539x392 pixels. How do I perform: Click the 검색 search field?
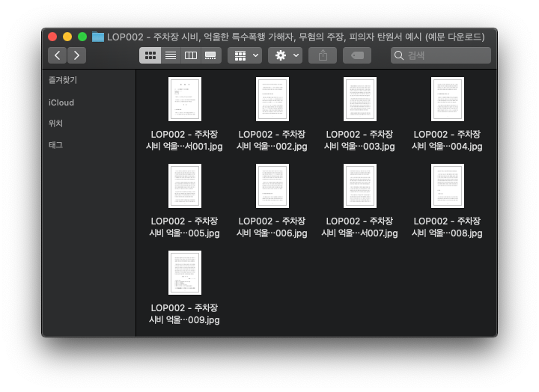pos(441,55)
